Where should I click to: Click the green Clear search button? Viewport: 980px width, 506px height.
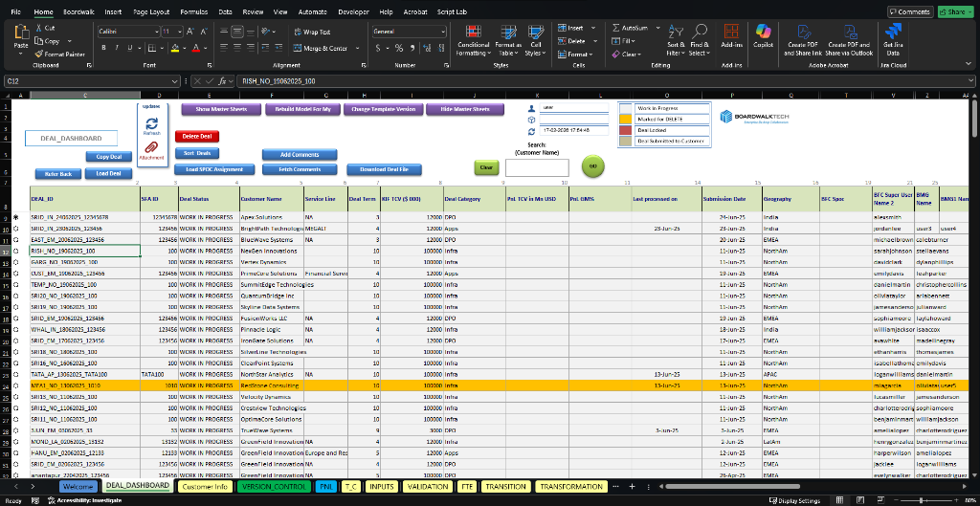tap(486, 167)
